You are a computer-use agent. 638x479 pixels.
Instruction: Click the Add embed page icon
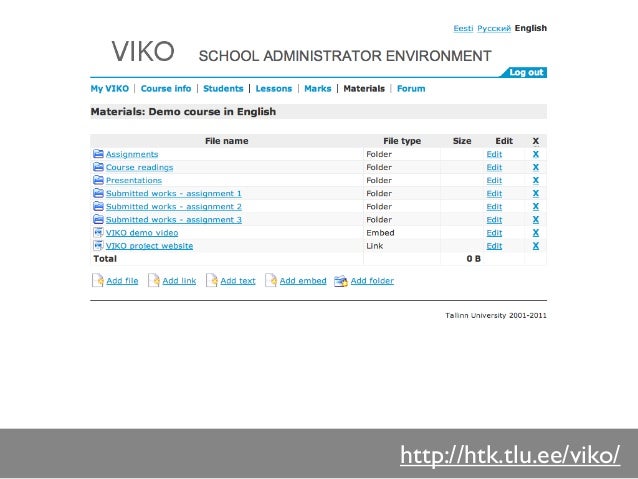[271, 280]
